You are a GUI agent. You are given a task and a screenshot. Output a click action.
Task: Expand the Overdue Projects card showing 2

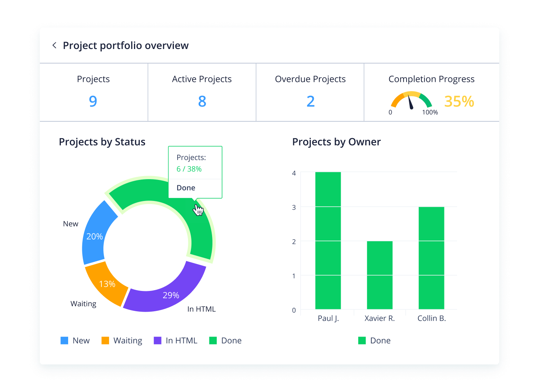point(310,92)
